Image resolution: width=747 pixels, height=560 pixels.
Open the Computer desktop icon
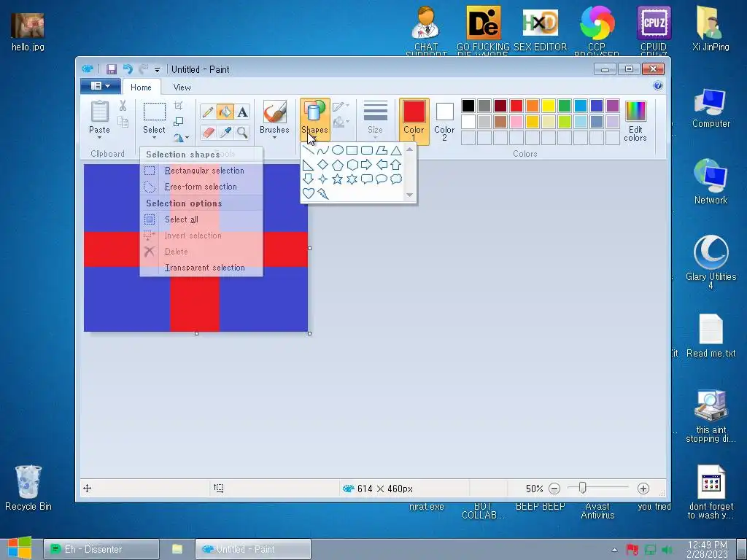click(711, 108)
